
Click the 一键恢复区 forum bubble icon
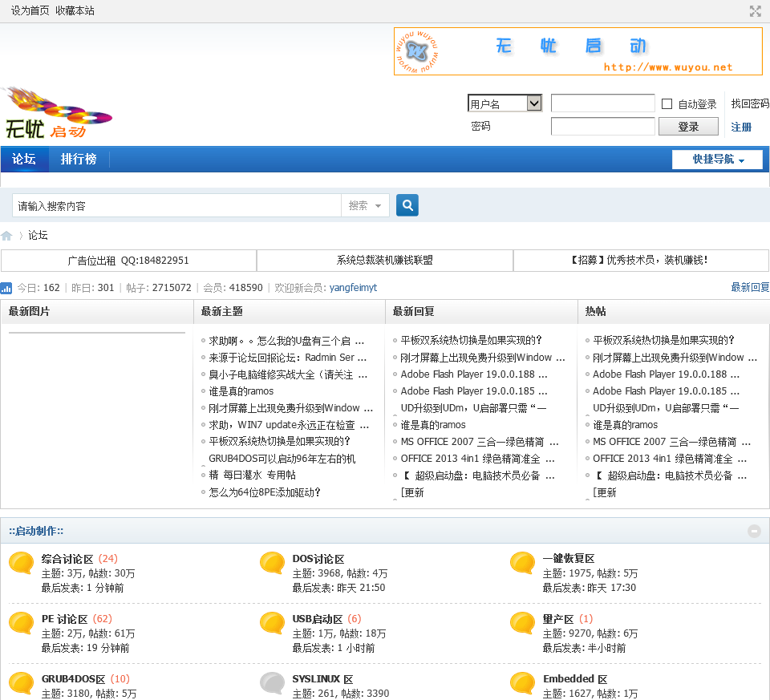(x=522, y=564)
